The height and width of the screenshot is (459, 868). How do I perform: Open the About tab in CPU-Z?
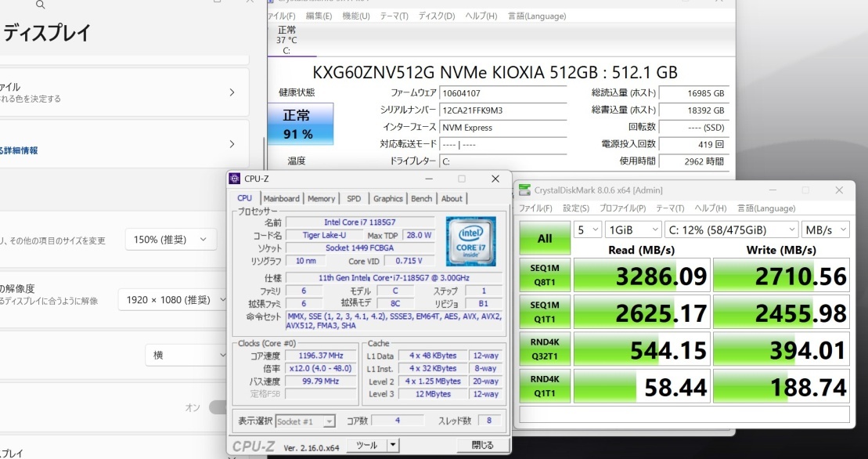coord(452,199)
